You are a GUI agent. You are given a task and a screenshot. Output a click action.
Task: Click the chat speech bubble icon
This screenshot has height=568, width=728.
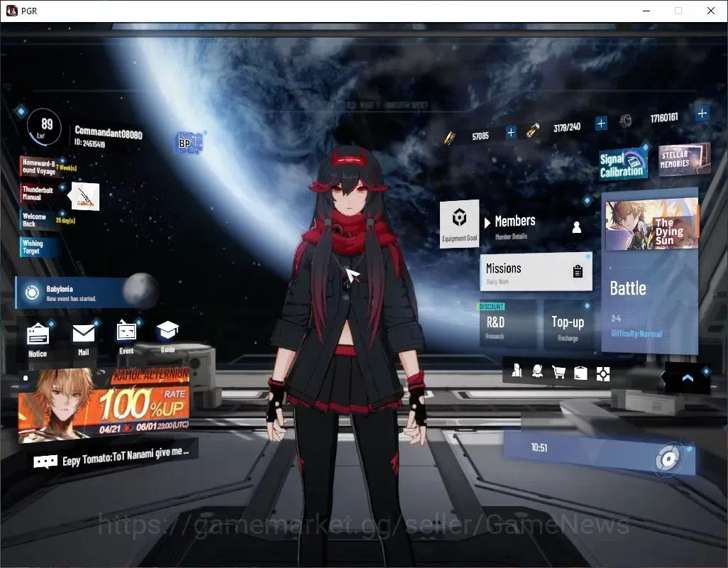tap(45, 461)
